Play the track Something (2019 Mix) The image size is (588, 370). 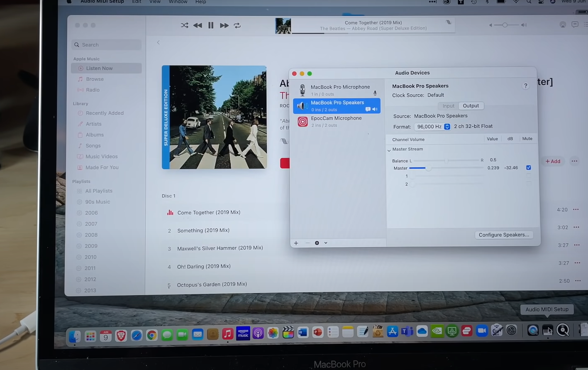click(203, 230)
